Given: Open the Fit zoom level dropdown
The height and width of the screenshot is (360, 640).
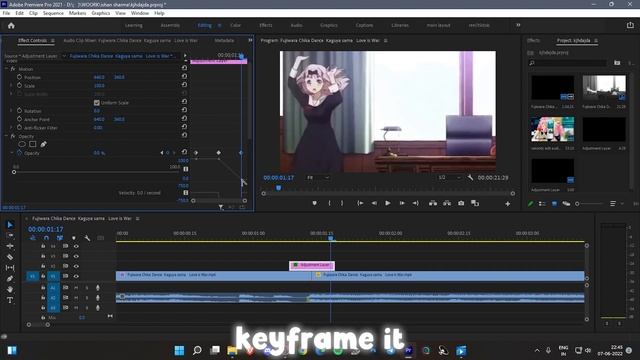Looking at the screenshot, I should 317,178.
